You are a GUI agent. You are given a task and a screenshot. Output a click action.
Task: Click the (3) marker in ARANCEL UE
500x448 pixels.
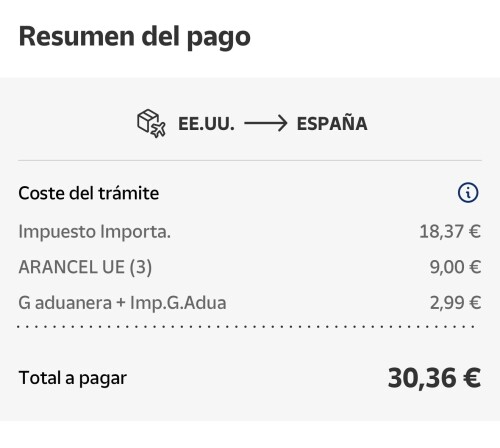[141, 267]
